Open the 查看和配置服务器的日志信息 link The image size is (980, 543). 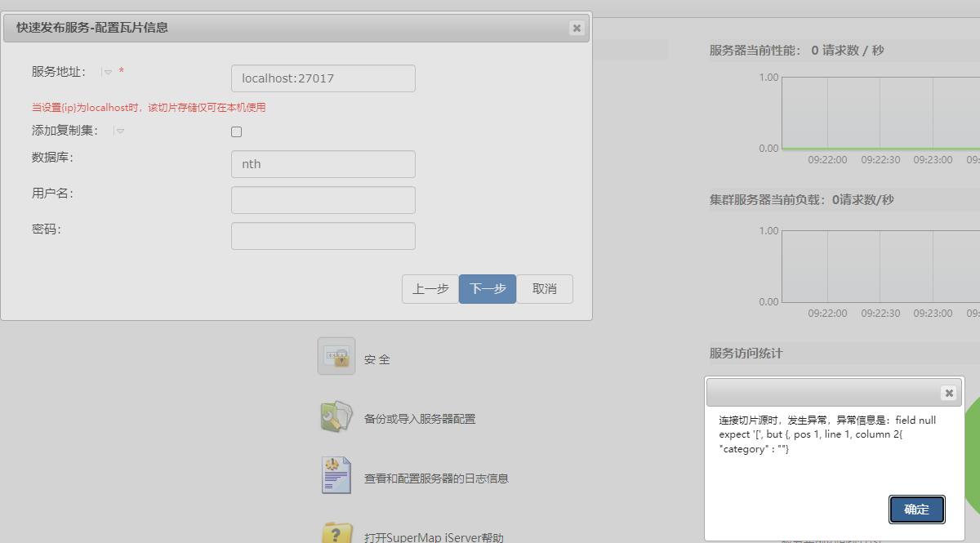(436, 478)
